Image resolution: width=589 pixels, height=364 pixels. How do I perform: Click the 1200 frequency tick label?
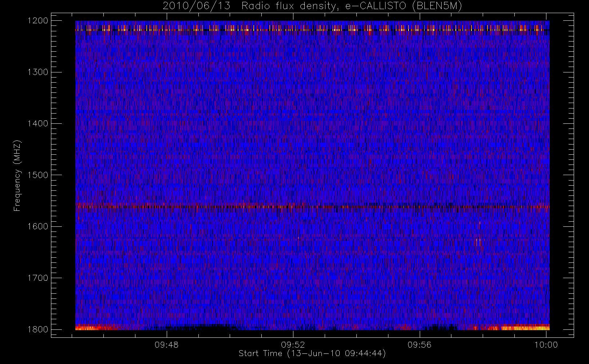[x=38, y=21]
